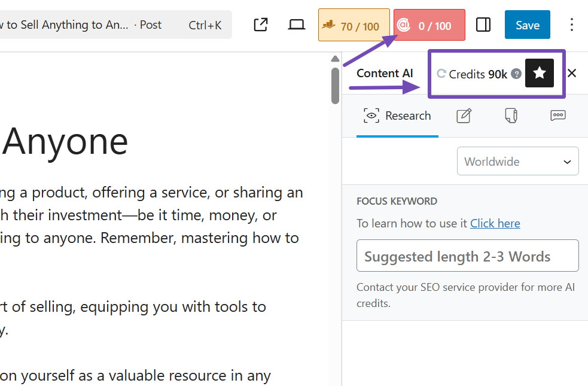
Task: Open Content AI score 0 / 100
Action: pos(429,26)
